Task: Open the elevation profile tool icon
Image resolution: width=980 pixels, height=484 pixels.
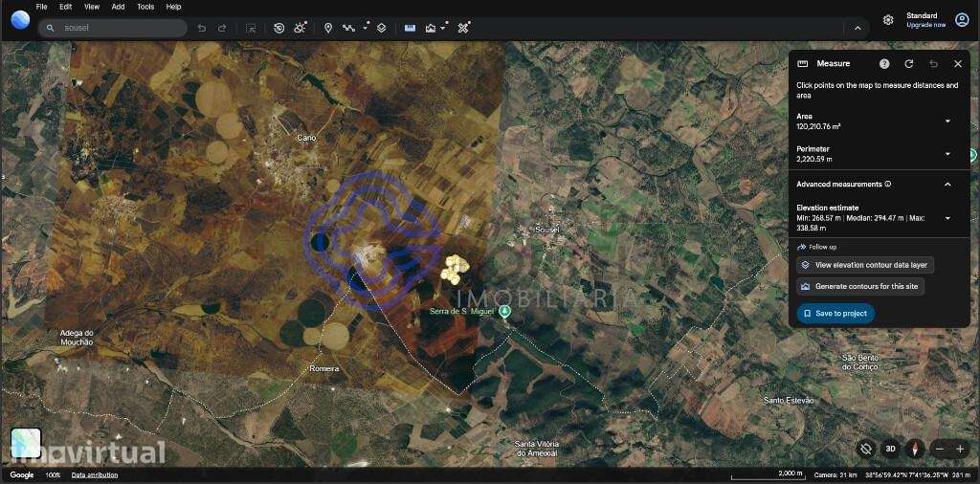Action: coord(431,28)
